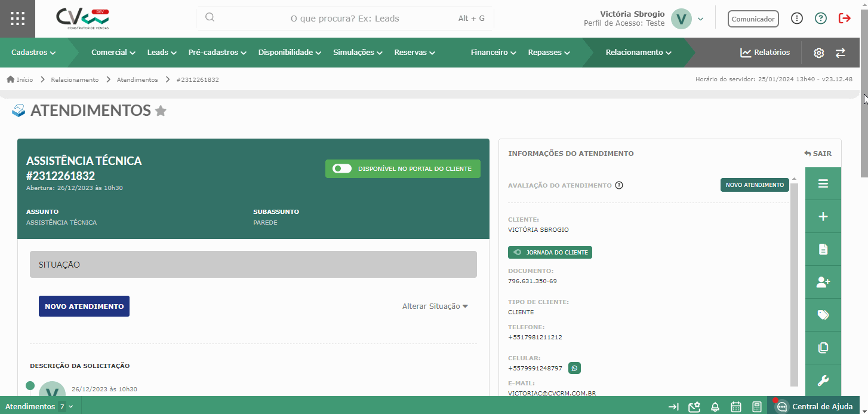This screenshot has width=868, height=414.
Task: Click the red logout icon
Action: 845,19
